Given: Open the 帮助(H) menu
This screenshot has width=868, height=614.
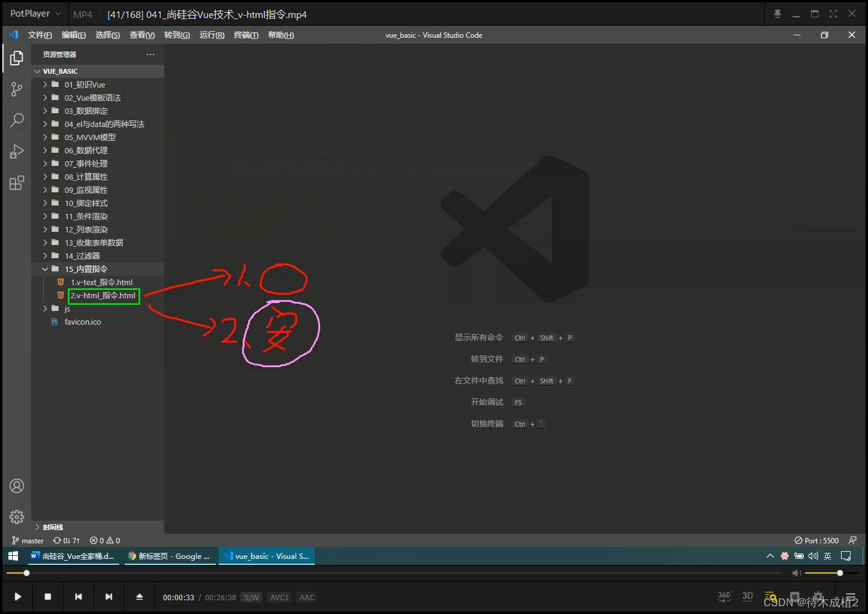Looking at the screenshot, I should click(281, 35).
